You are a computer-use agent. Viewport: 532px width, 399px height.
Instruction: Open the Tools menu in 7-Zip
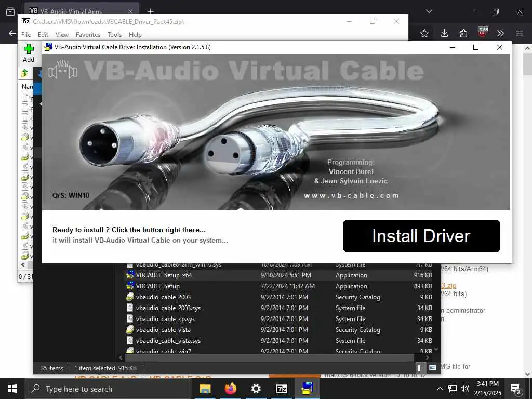(x=115, y=35)
